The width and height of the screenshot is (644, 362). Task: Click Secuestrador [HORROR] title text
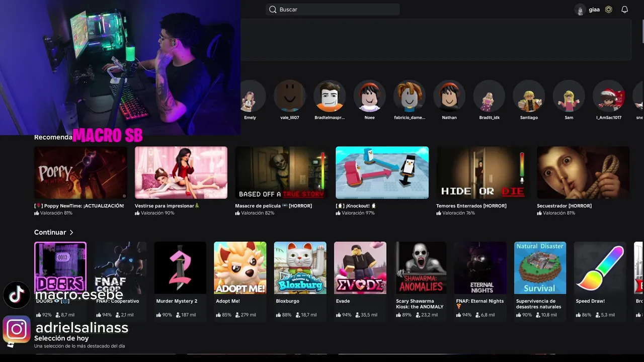point(564,206)
